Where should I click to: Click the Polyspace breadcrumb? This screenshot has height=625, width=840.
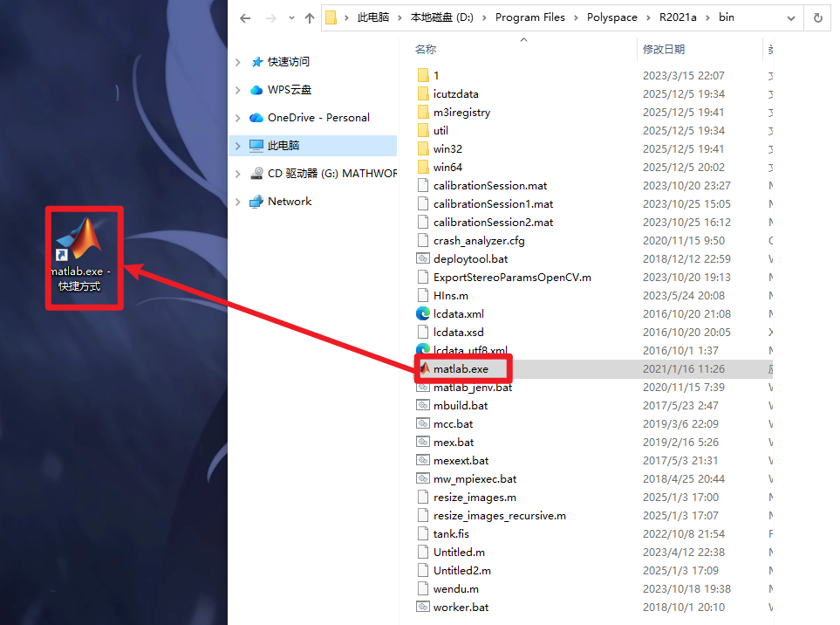[x=611, y=17]
